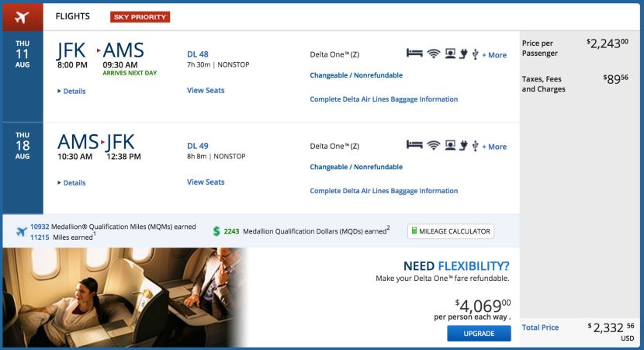The image size is (644, 350).
Task: Click the USB port icon for DL 48
Action: [475, 54]
